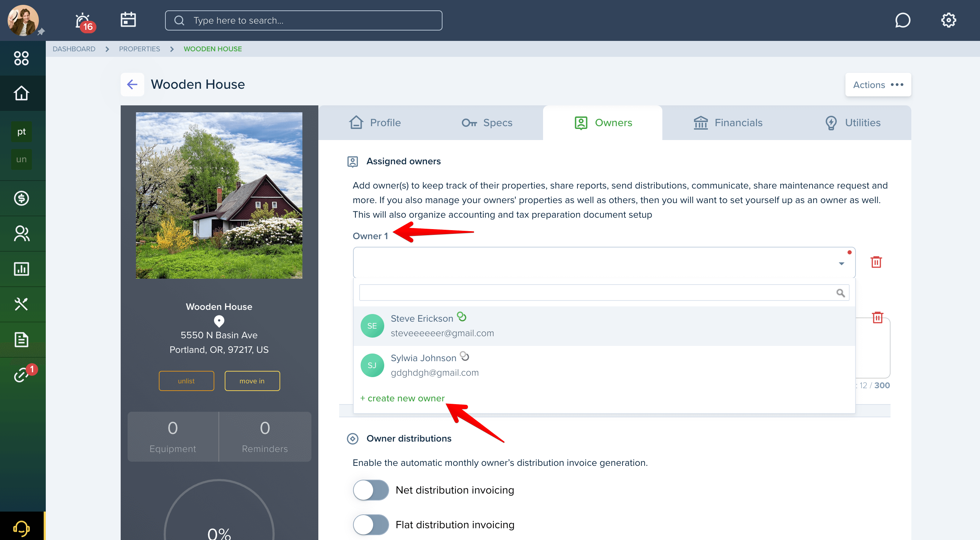The height and width of the screenshot is (540, 980).
Task: Click the link status icon beside Sylwia Johnson
Action: 464,356
